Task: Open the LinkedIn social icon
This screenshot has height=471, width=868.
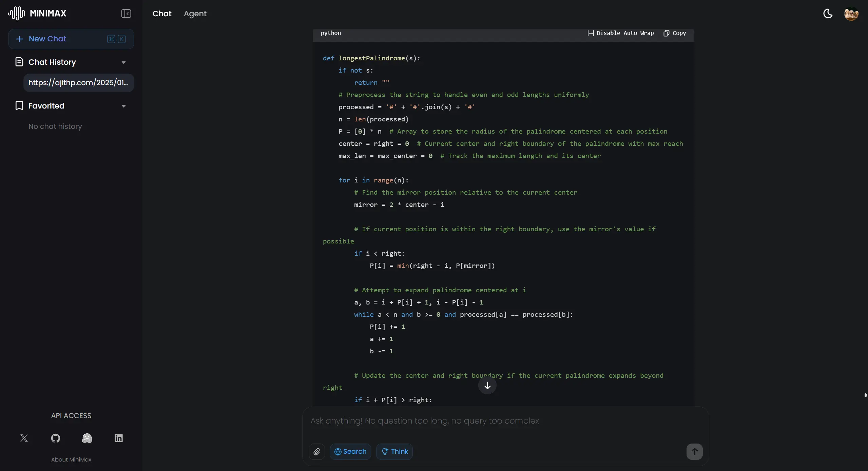Action: pyautogui.click(x=118, y=438)
